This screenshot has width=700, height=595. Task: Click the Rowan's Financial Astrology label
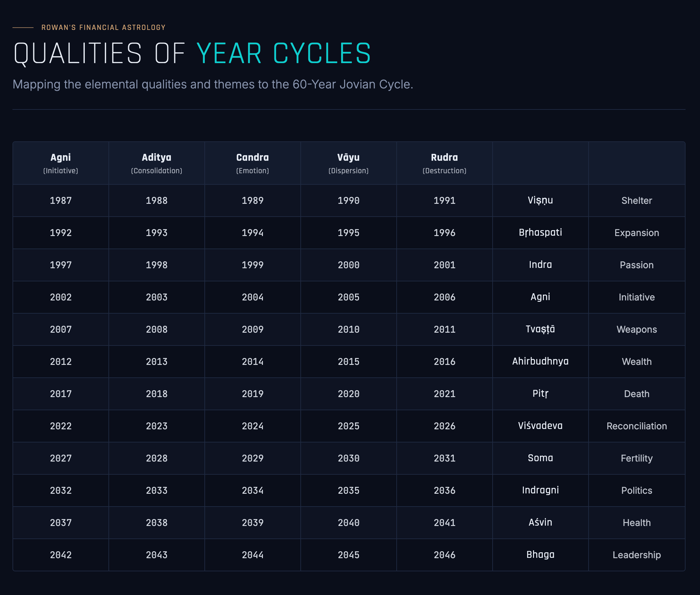pos(103,28)
